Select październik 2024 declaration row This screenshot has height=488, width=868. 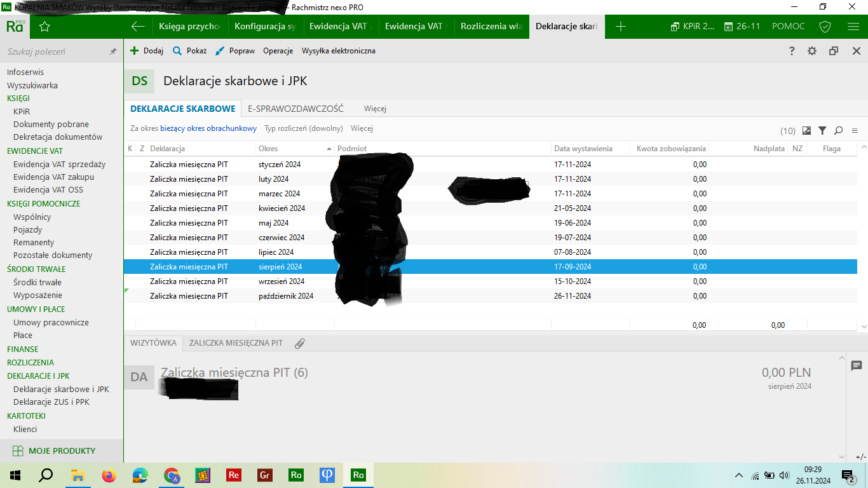coord(286,296)
